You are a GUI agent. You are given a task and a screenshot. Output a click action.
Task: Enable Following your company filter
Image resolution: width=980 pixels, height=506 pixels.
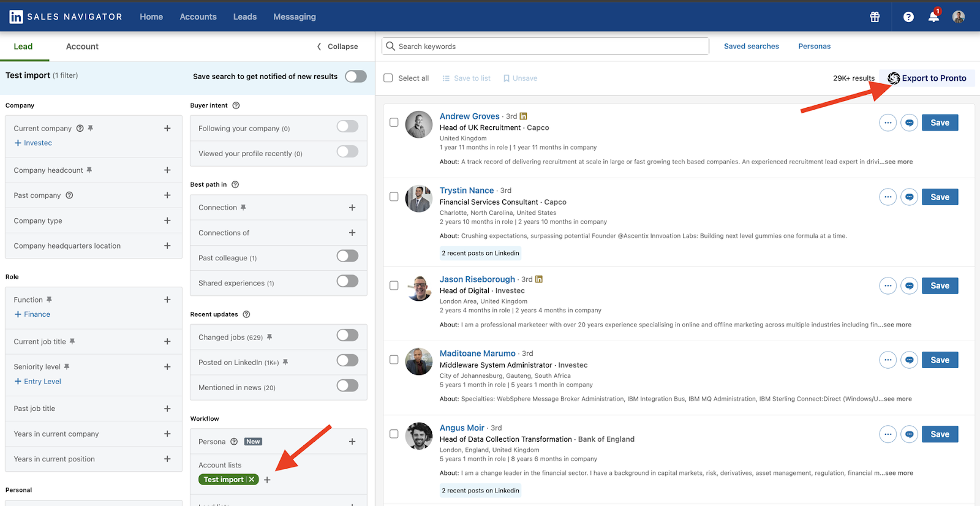[347, 126]
